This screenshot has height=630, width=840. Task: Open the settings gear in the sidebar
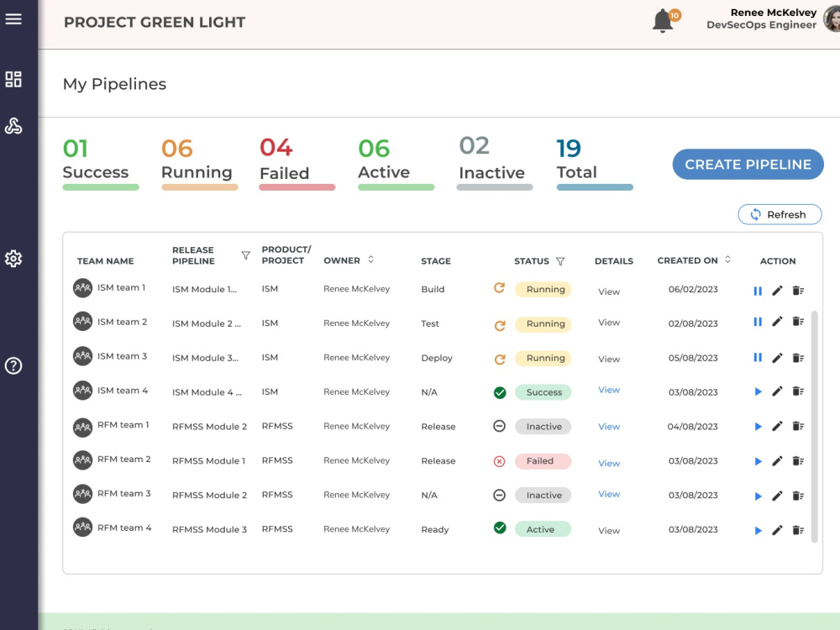coord(13,259)
